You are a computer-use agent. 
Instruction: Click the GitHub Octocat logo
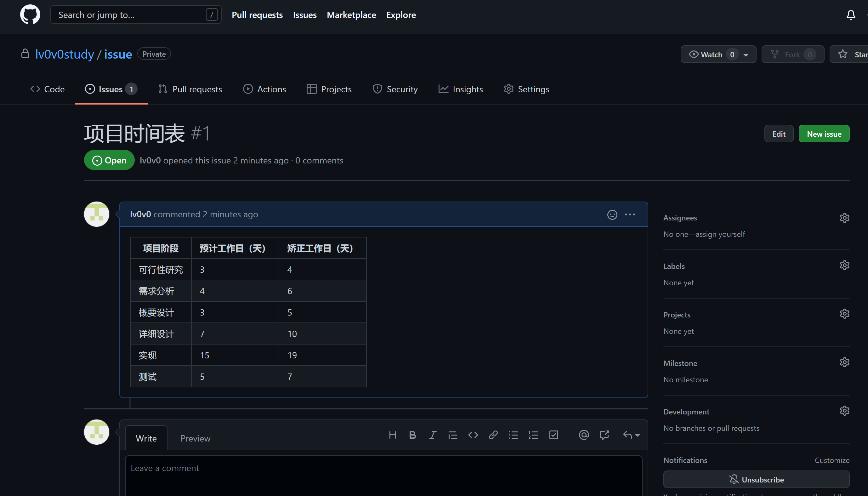pos(30,15)
